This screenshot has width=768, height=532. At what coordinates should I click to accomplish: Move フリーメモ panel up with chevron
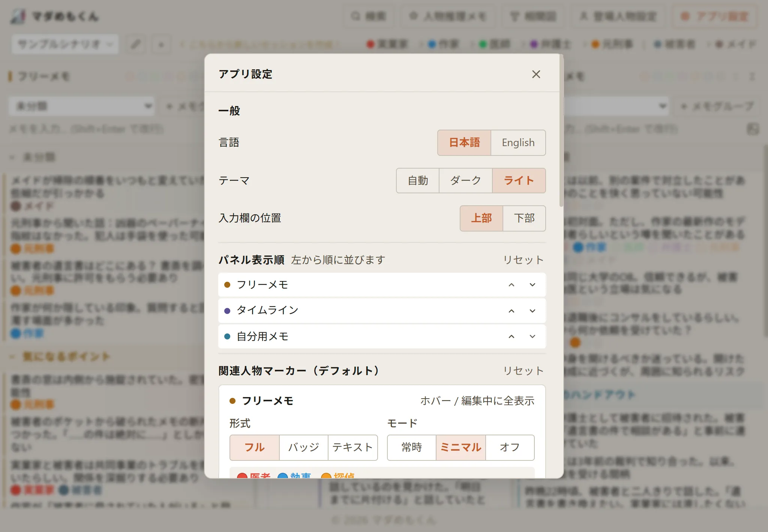tap(511, 285)
